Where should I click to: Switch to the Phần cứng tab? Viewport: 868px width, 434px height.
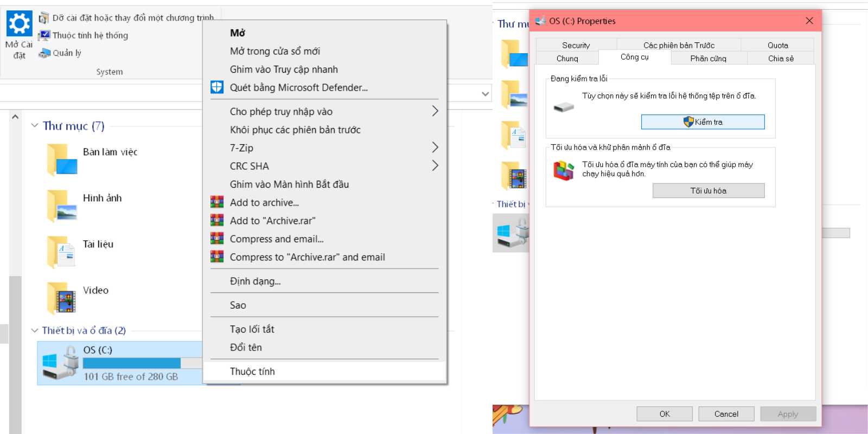coord(708,59)
